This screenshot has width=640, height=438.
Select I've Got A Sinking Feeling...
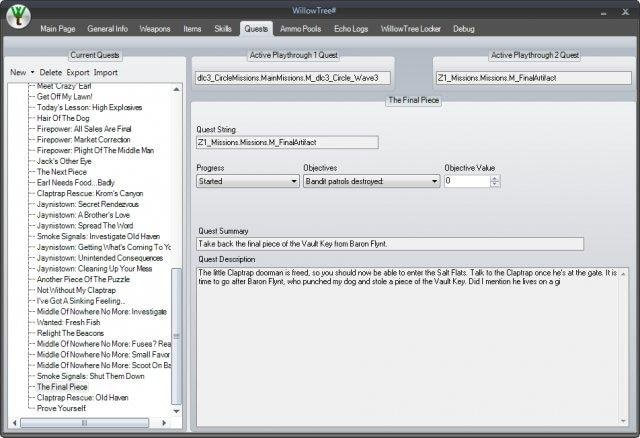[81, 301]
